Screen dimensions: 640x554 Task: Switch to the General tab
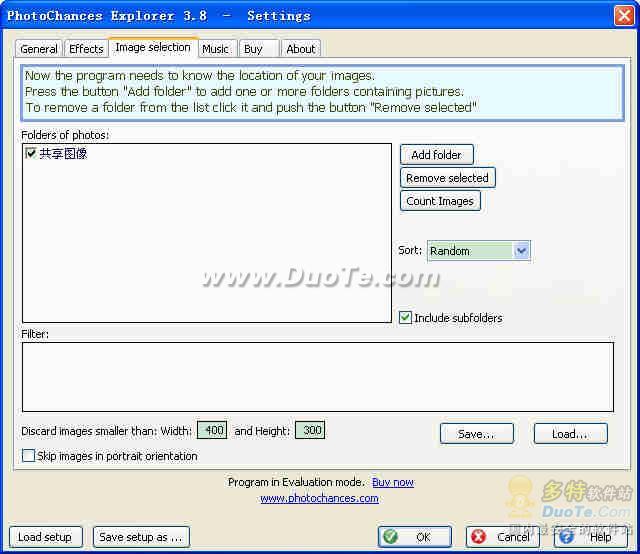(x=39, y=49)
